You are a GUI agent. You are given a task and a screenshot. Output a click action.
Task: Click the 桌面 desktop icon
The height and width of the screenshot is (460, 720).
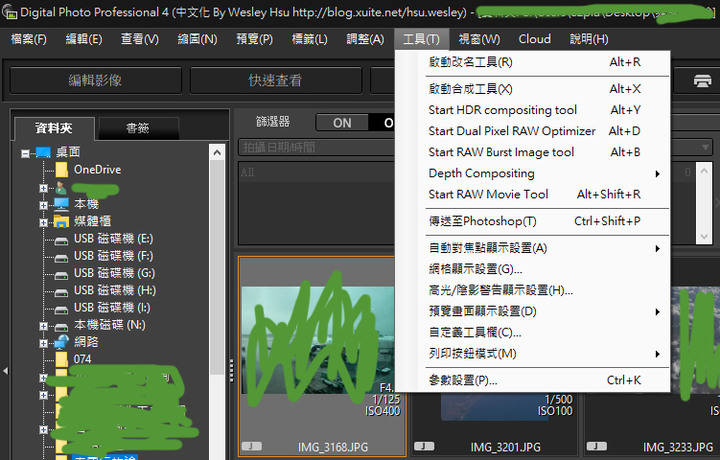click(43, 152)
